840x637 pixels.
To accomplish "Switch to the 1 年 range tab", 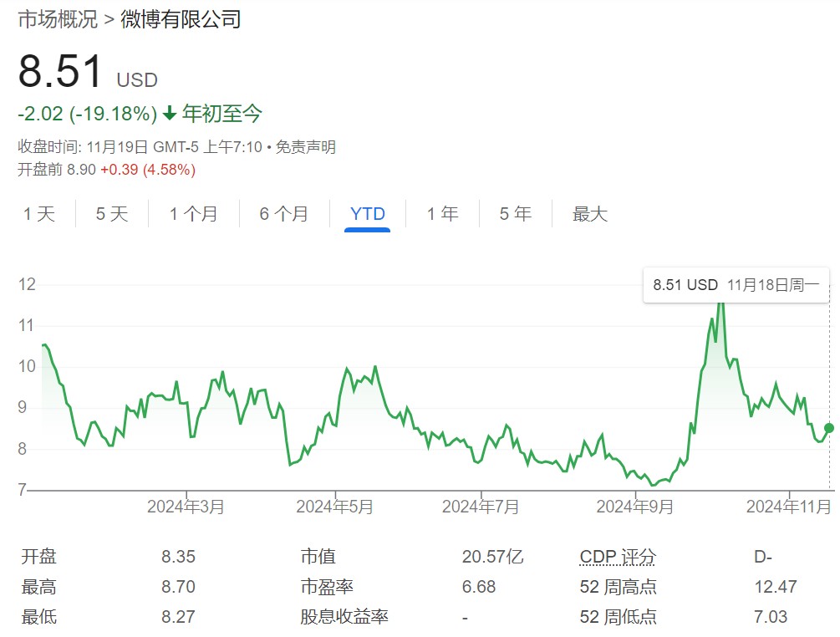I will coord(442,214).
